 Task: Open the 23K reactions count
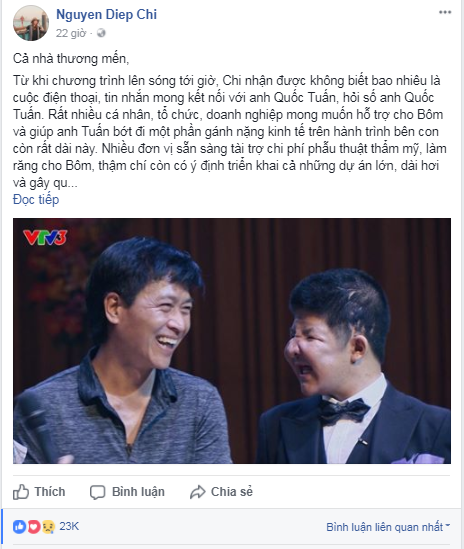[x=69, y=526]
